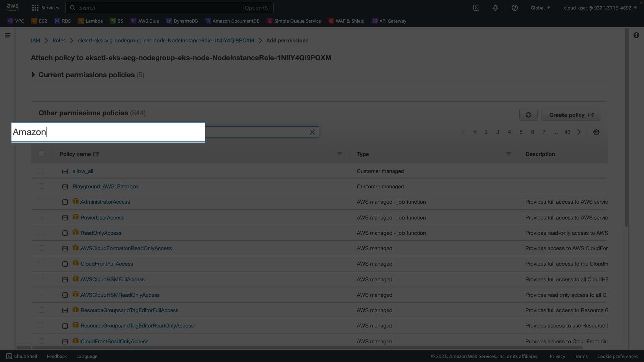Open the side navigation hamburger menu
Viewport: 644px width, 362px height.
pos(8,35)
